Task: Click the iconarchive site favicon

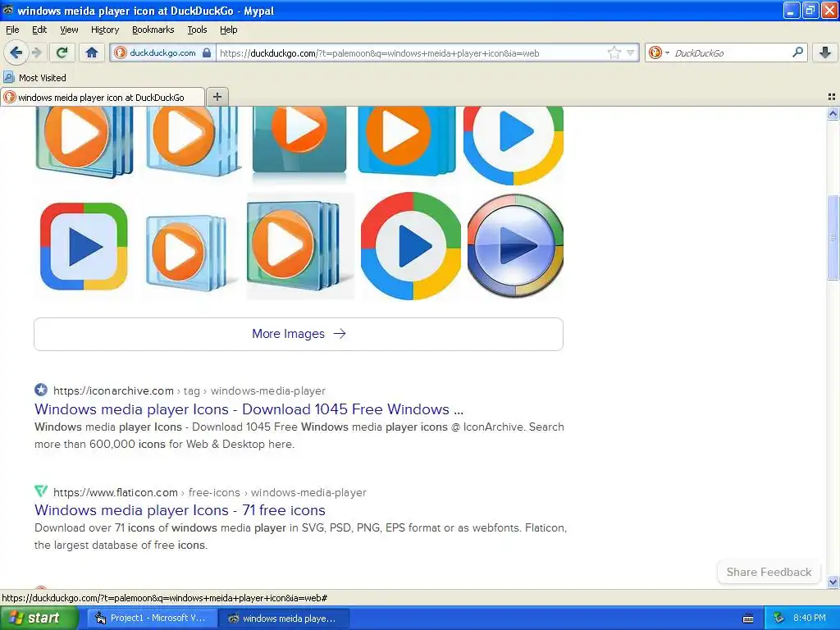Action: point(41,390)
